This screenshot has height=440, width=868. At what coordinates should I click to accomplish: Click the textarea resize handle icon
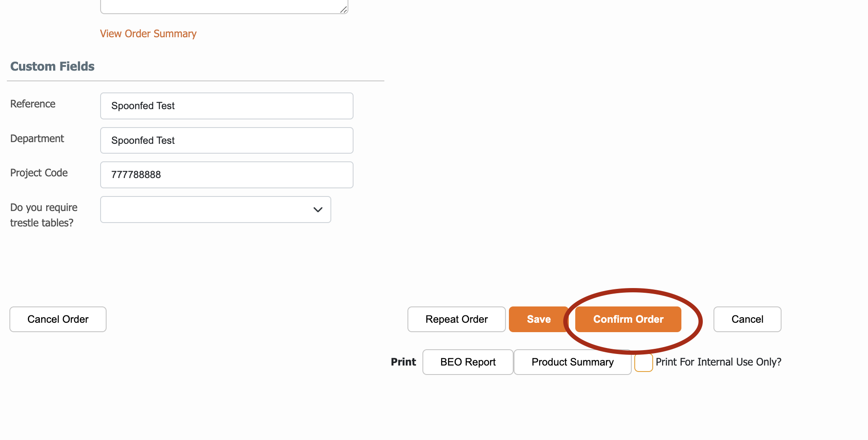344,9
